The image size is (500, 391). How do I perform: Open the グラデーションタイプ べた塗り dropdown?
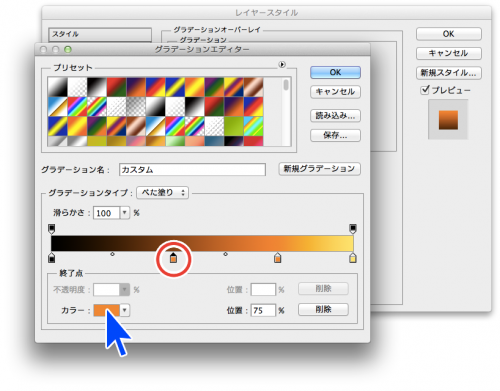[x=163, y=193]
